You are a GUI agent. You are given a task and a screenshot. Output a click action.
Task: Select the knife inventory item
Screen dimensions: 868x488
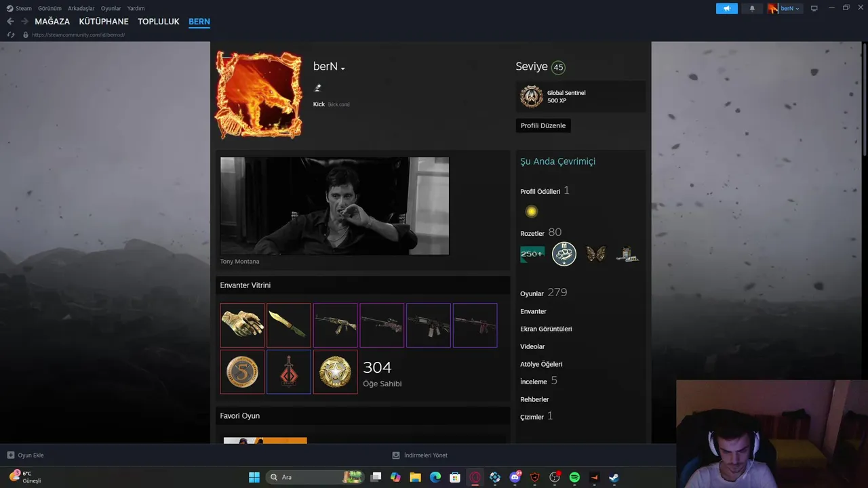tap(289, 325)
